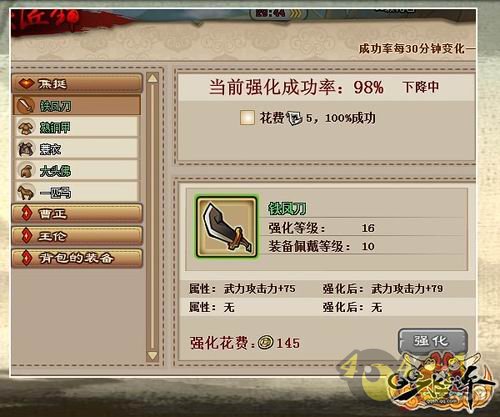
Task: Click the scroll up arrow in equipment list
Action: click(x=152, y=79)
